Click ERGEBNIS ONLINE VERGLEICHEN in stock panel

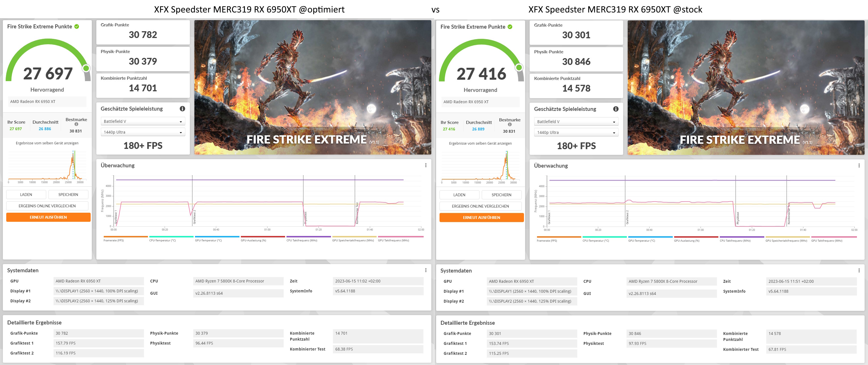click(481, 206)
